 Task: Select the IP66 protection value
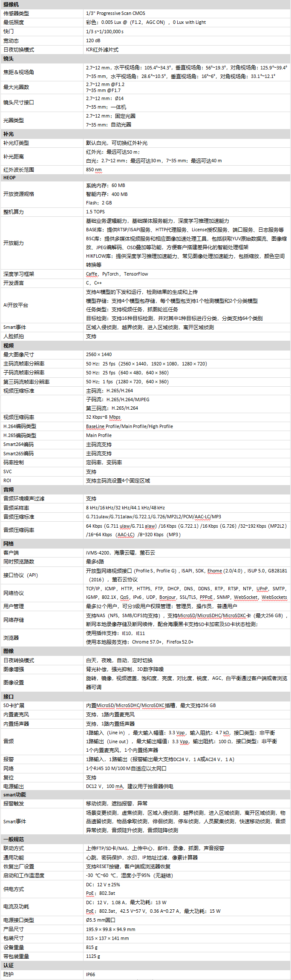[x=91, y=974]
